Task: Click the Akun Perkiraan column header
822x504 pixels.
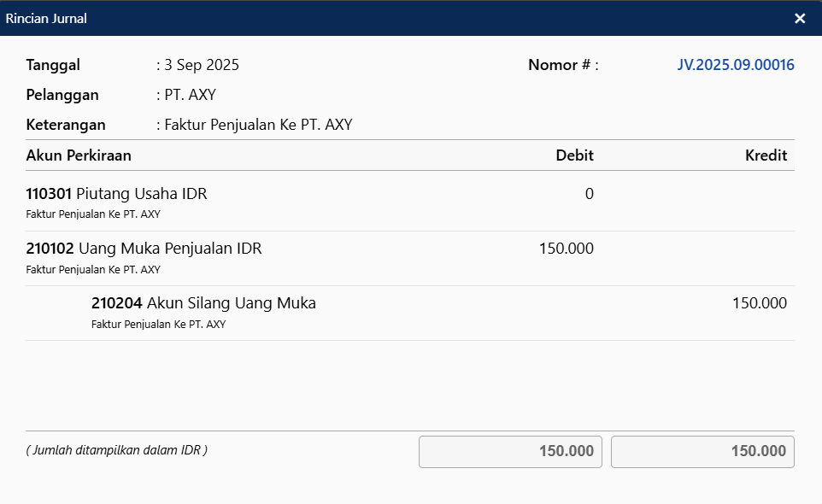Action: coord(79,155)
